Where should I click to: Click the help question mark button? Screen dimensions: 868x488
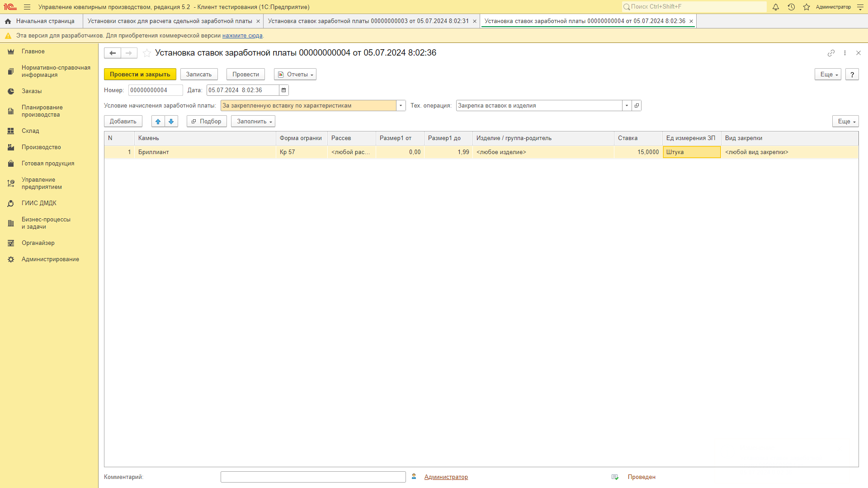(852, 75)
